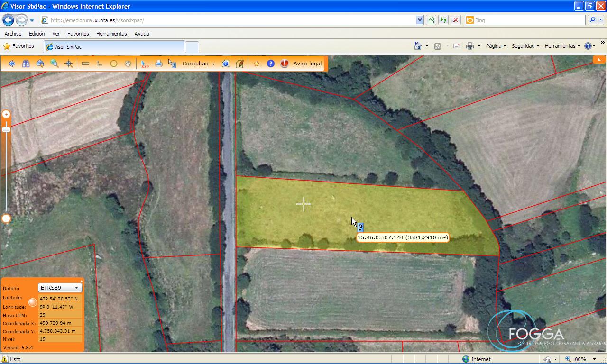
Task: Click the XY coordinate locator tool
Action: [x=145, y=64]
